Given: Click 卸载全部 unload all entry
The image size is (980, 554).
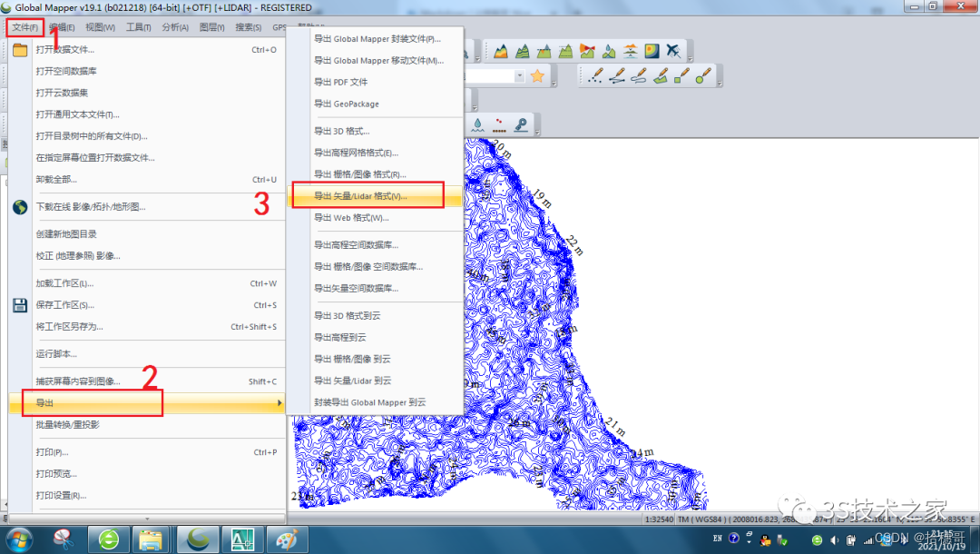Looking at the screenshot, I should click(x=147, y=180).
